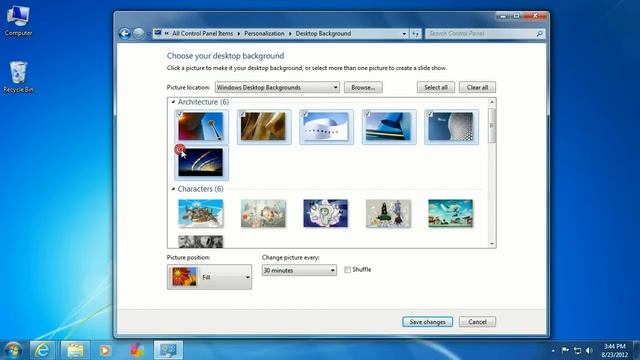
Task: Click the Browse... button
Action: (x=363, y=87)
